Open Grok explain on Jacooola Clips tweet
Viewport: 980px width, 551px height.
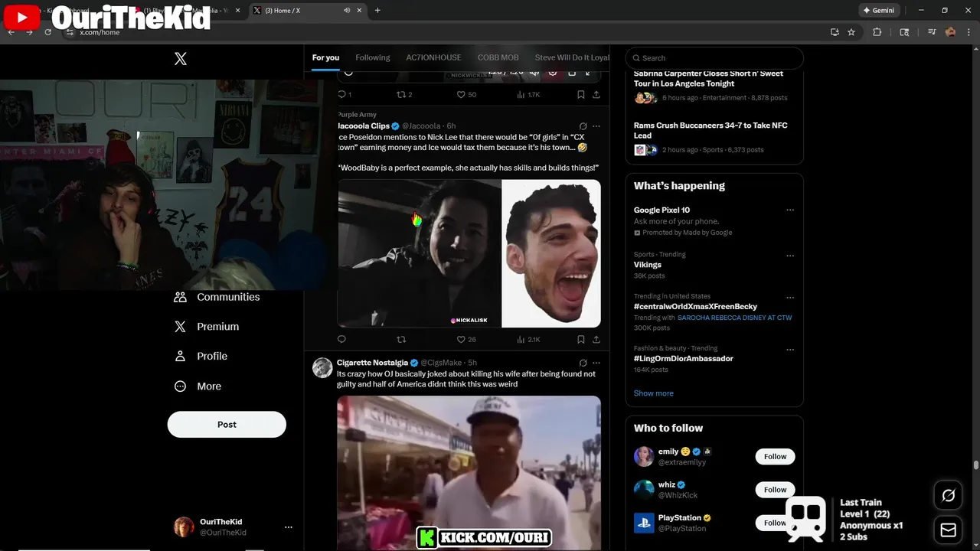pyautogui.click(x=583, y=126)
